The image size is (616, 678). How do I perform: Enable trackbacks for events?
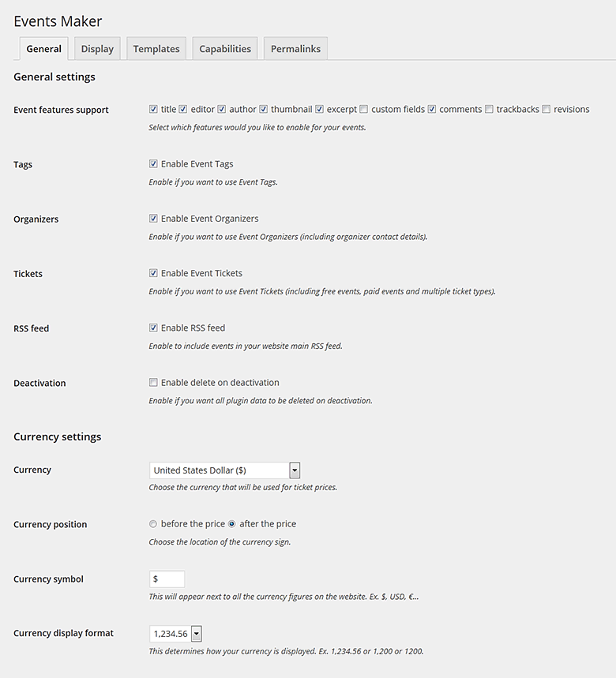click(x=490, y=110)
